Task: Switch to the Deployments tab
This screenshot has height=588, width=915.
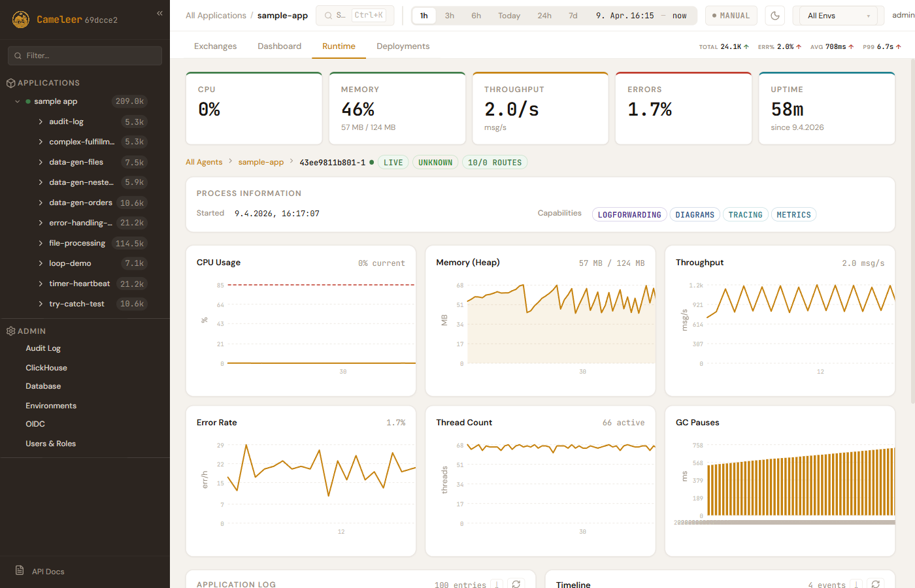Action: pyautogui.click(x=403, y=46)
